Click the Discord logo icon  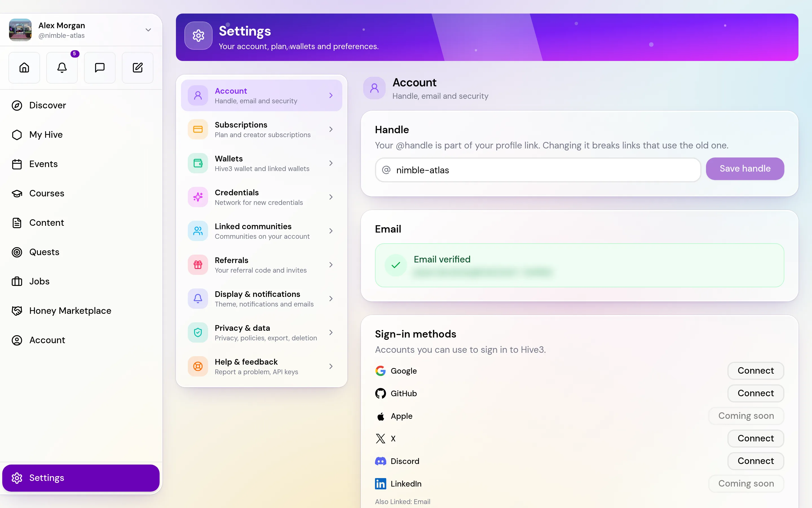pos(381,461)
